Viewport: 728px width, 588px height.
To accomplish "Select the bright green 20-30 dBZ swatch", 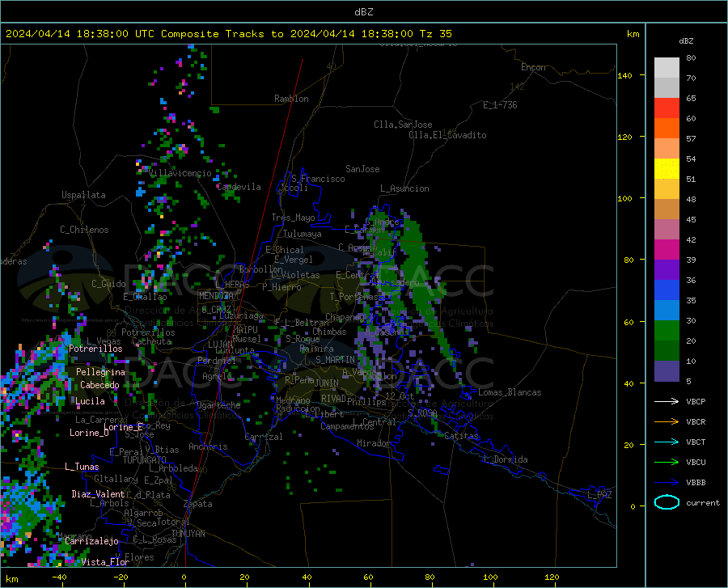I will tap(667, 331).
